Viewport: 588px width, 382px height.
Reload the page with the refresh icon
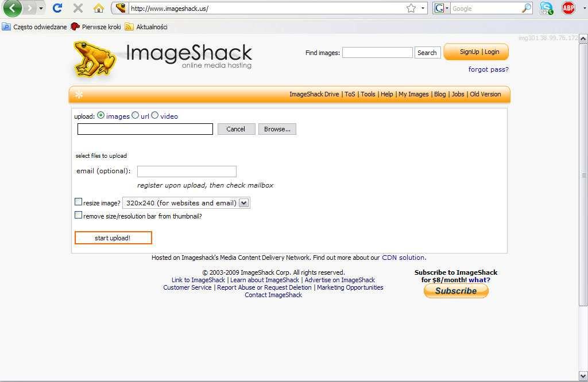click(x=57, y=8)
